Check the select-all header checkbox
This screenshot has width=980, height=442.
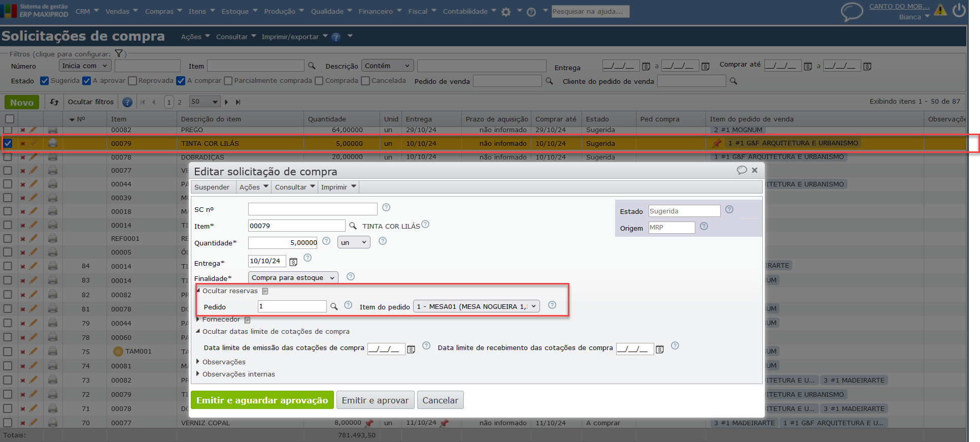pos(9,119)
